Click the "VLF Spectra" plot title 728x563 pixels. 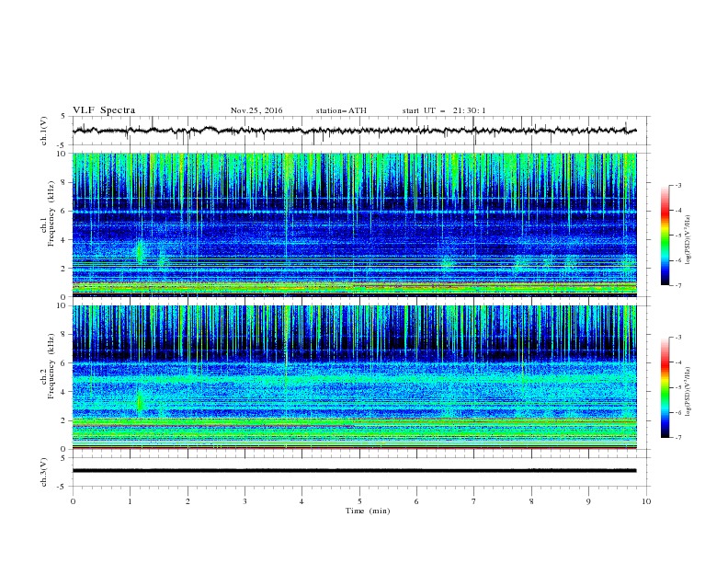click(x=104, y=110)
